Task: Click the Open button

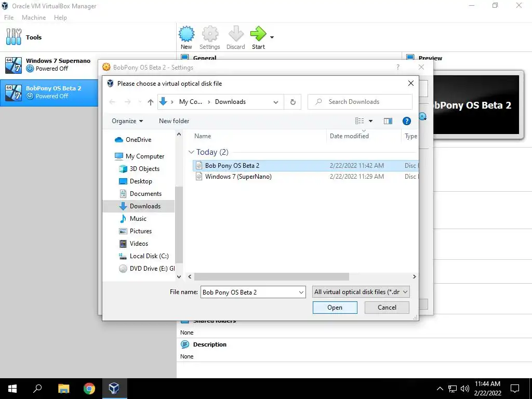Action: 335,308
